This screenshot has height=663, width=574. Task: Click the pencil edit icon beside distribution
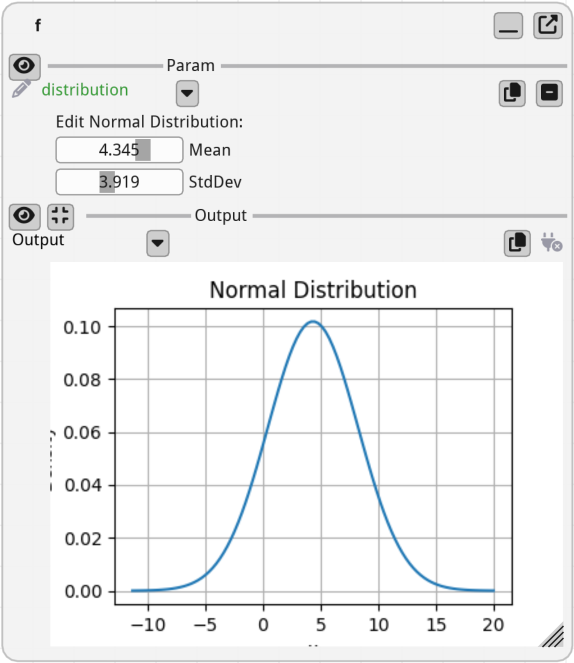click(21, 89)
